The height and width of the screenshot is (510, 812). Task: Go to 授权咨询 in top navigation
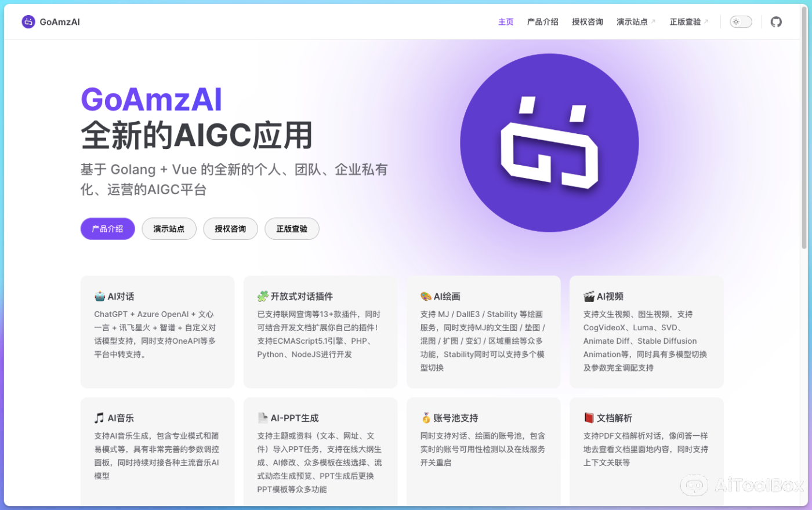587,22
